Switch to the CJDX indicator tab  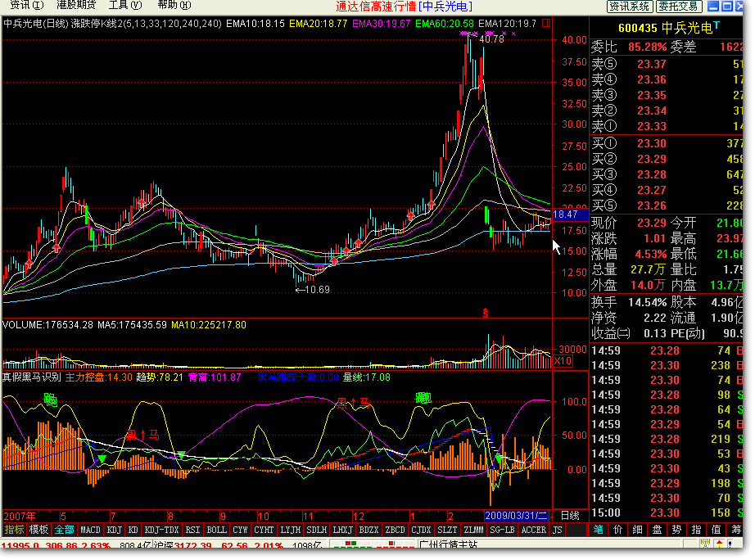[422, 530]
